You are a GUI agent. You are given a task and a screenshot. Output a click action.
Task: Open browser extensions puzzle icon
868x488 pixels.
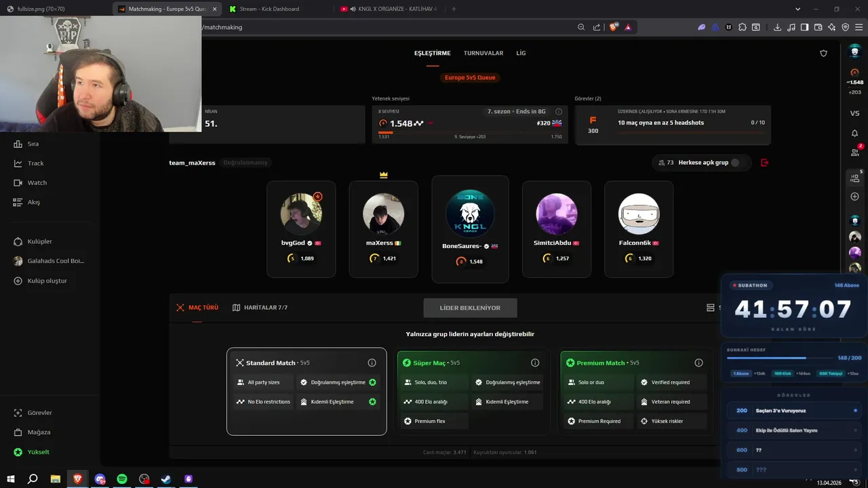pos(743,27)
